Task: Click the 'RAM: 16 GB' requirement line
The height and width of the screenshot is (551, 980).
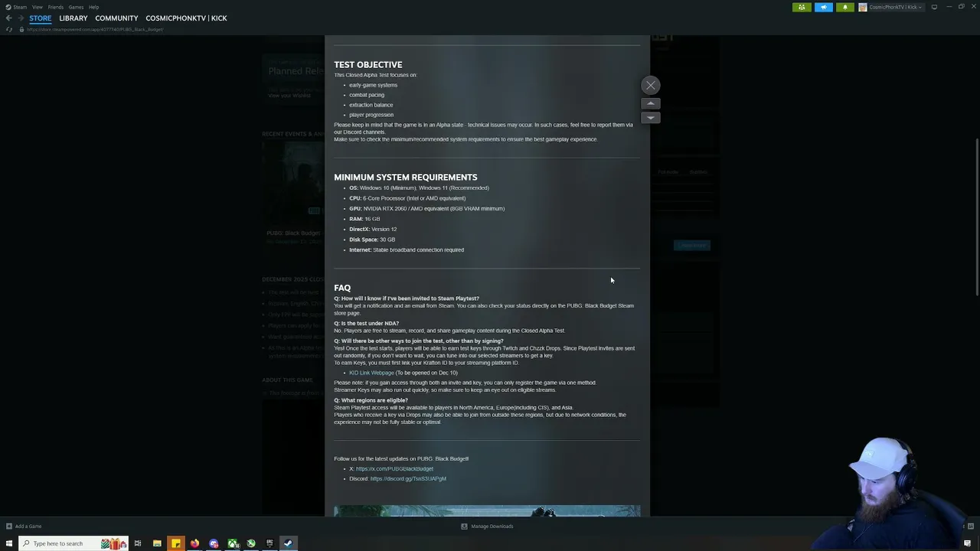Action: [364, 219]
